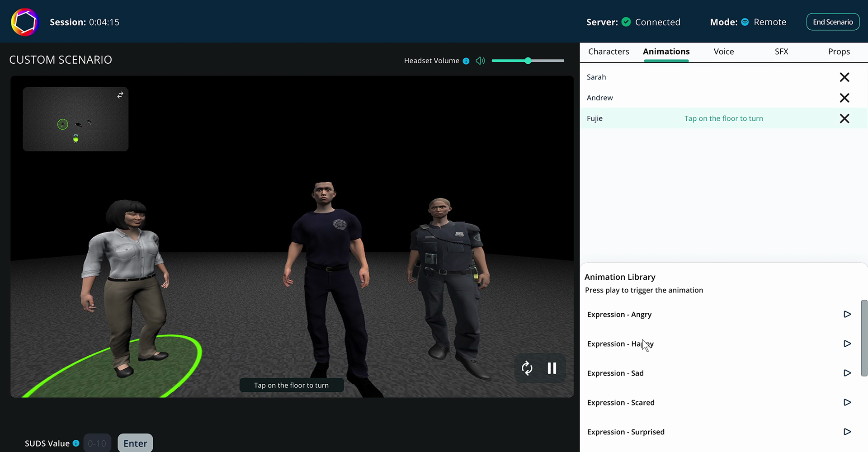Click the Enter button for SUDS value

click(135, 443)
